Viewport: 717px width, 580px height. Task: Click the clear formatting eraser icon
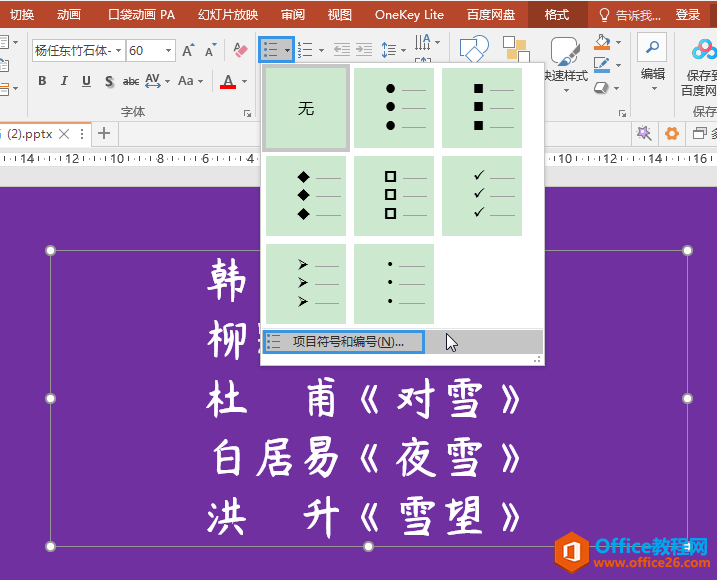pos(240,50)
